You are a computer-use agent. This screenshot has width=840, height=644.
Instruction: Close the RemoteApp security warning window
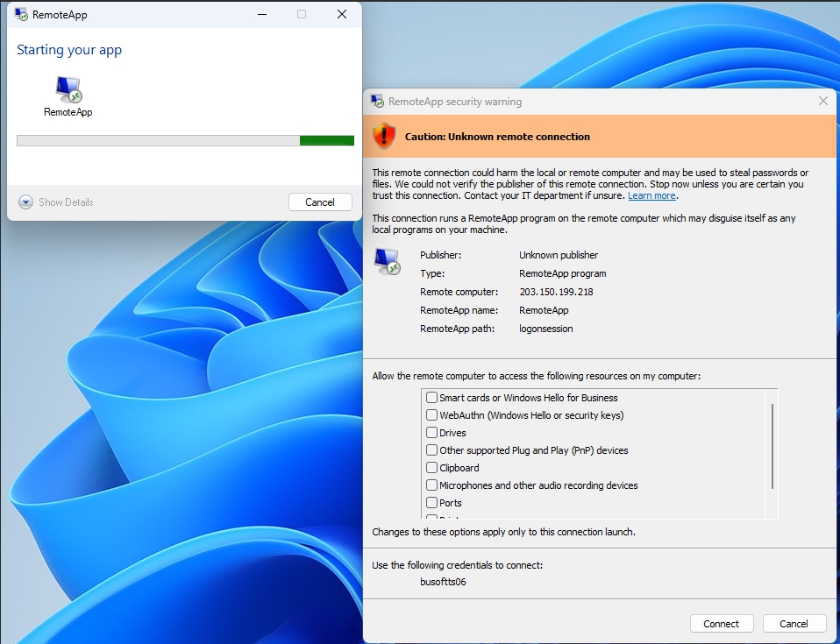point(822,101)
